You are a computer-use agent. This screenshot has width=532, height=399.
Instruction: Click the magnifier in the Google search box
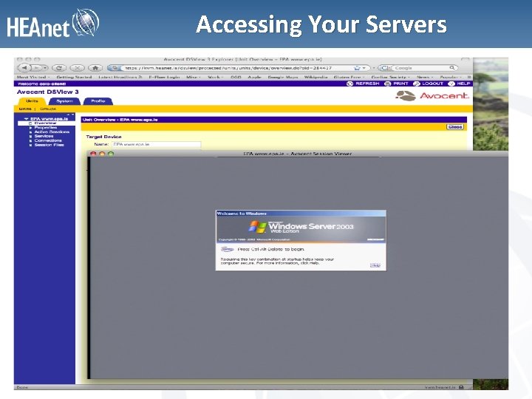coord(452,68)
